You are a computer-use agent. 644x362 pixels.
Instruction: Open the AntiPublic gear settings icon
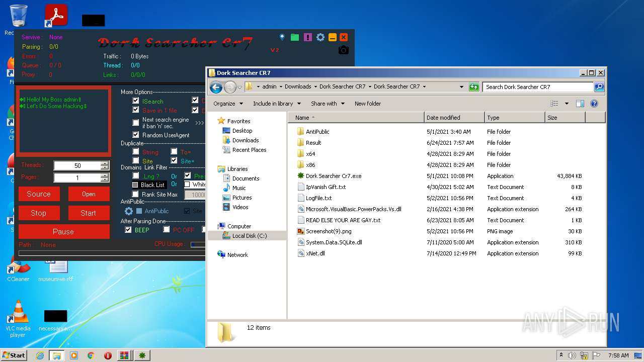click(x=129, y=211)
